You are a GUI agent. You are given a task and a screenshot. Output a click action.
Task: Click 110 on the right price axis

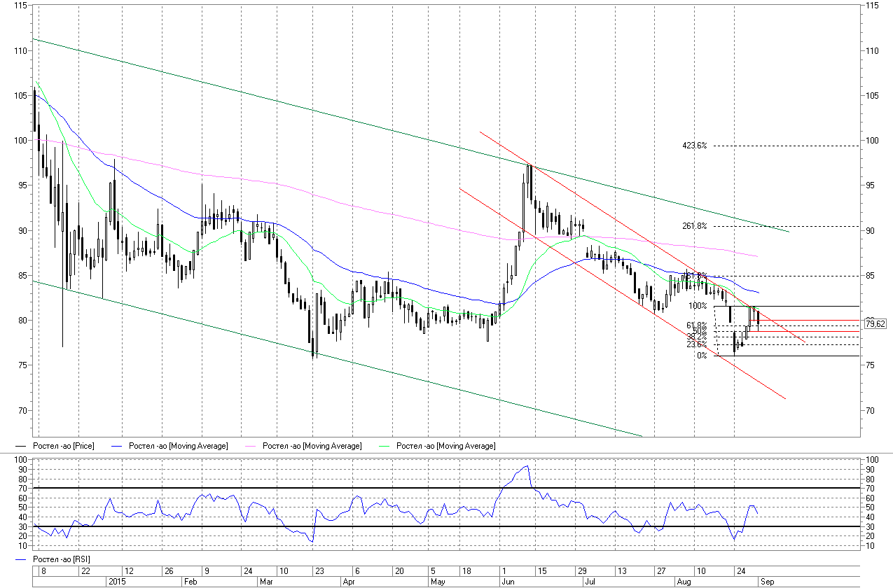coord(872,51)
